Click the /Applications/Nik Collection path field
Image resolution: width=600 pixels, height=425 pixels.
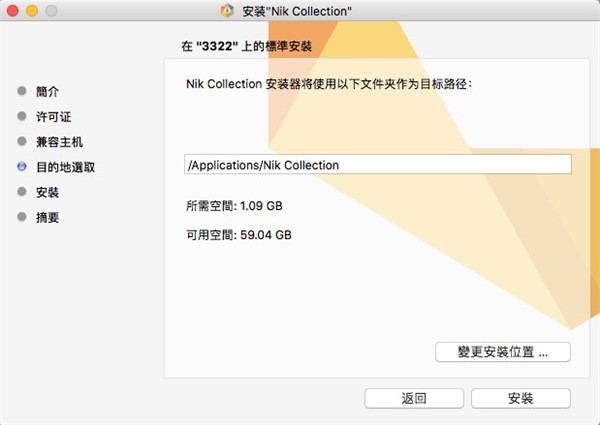pyautogui.click(x=377, y=165)
